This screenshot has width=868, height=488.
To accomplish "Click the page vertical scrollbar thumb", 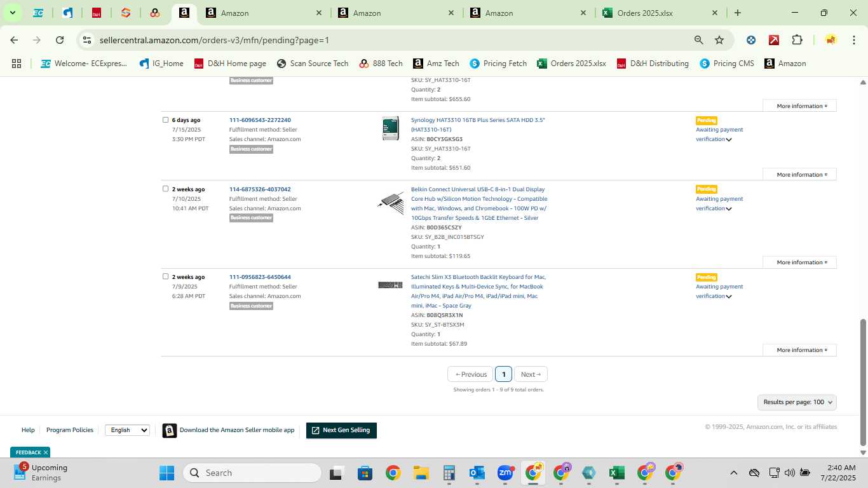I will pyautogui.click(x=863, y=383).
